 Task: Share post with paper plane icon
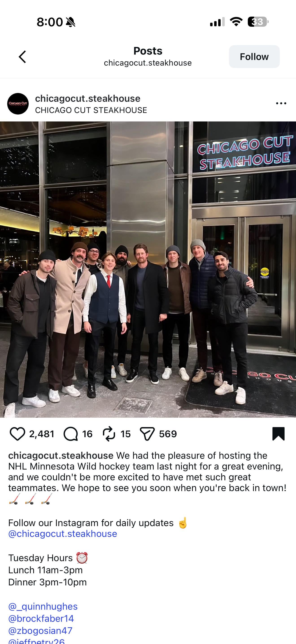[147, 434]
